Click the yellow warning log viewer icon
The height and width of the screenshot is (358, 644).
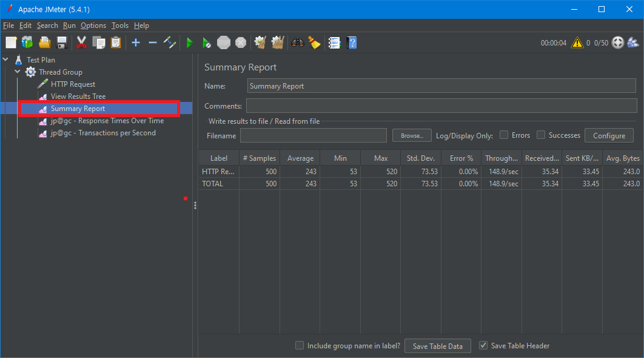(x=577, y=42)
